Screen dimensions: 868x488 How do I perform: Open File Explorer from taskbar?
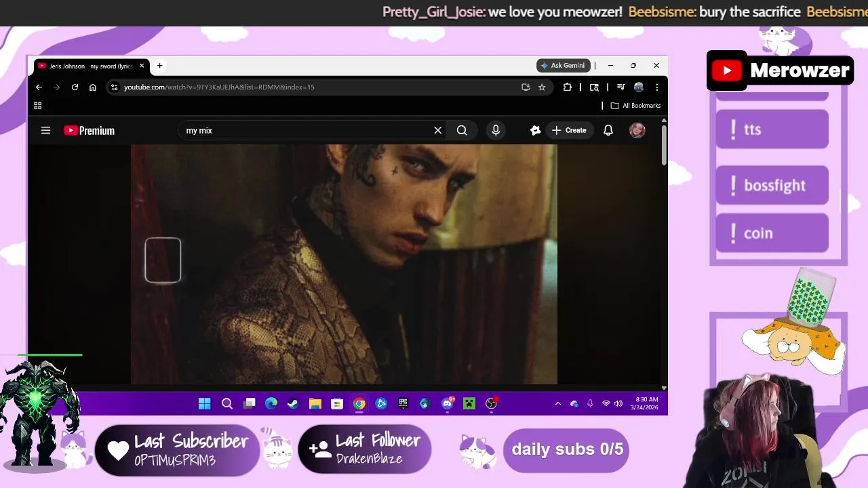point(315,404)
